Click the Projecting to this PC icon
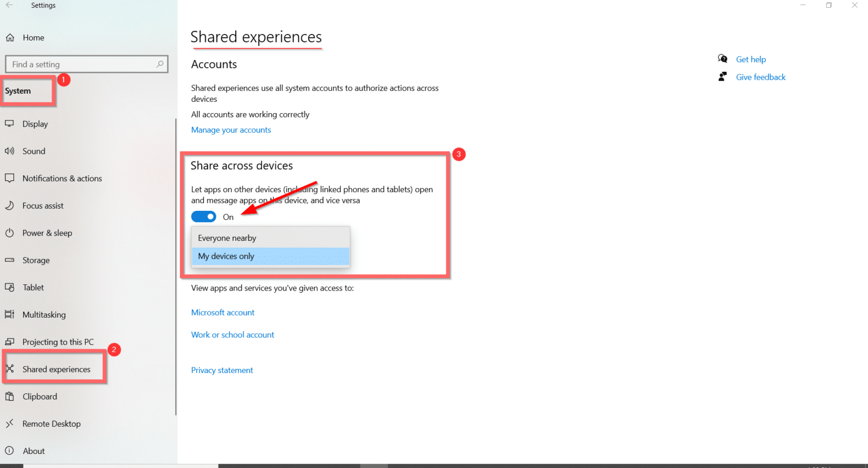 tap(10, 342)
